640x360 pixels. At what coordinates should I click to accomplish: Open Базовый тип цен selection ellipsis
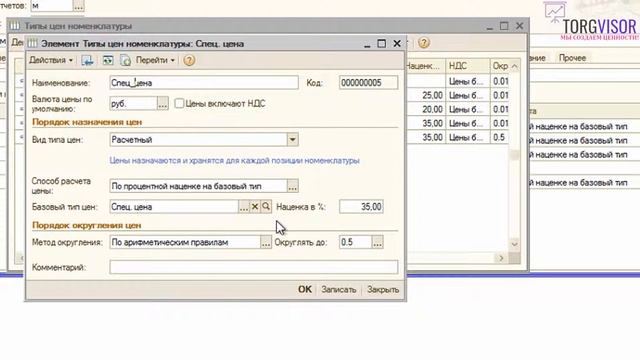pos(244,207)
